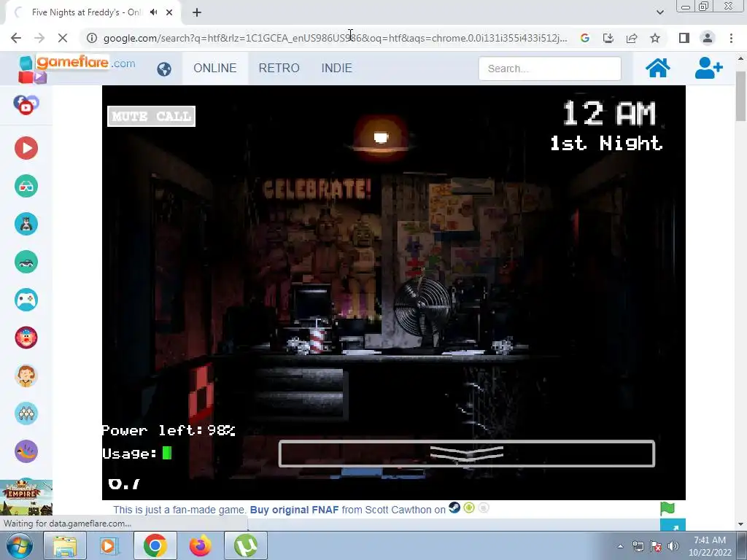Bookmark this page with the star icon

click(655, 38)
